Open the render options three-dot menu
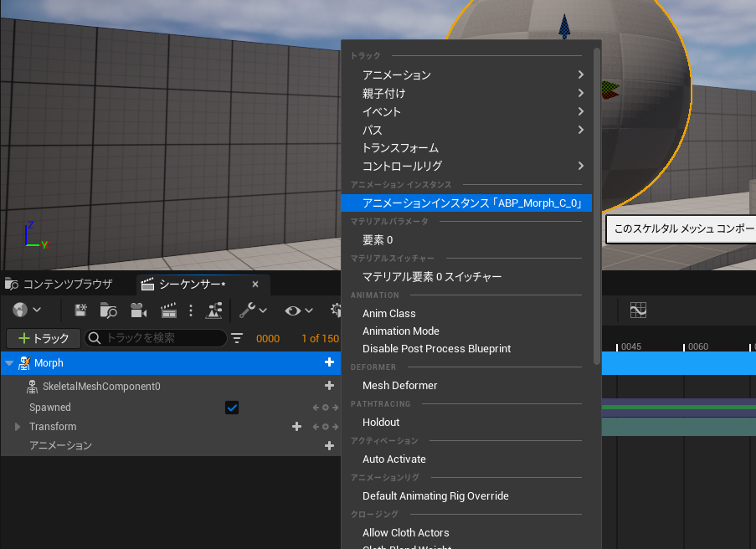756x549 pixels. (191, 310)
